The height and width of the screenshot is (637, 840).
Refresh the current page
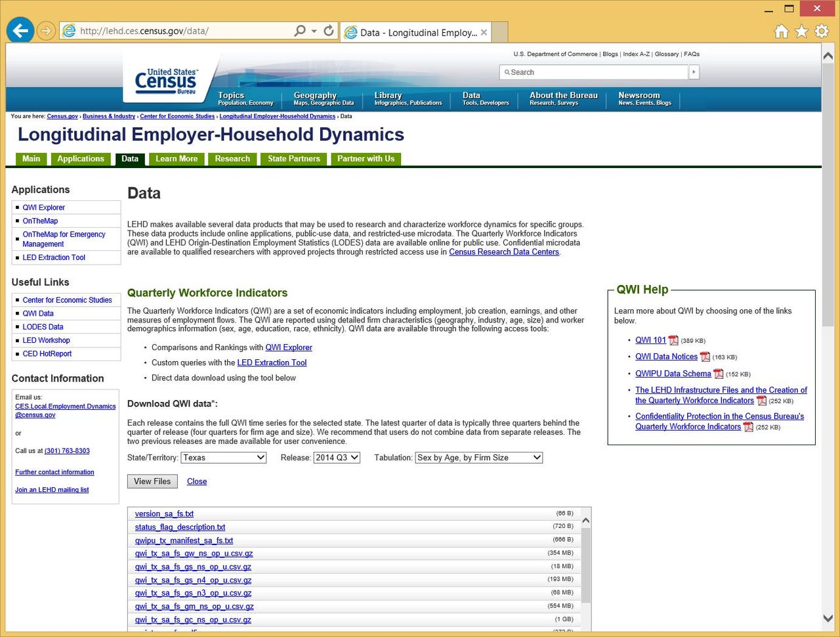pos(329,31)
